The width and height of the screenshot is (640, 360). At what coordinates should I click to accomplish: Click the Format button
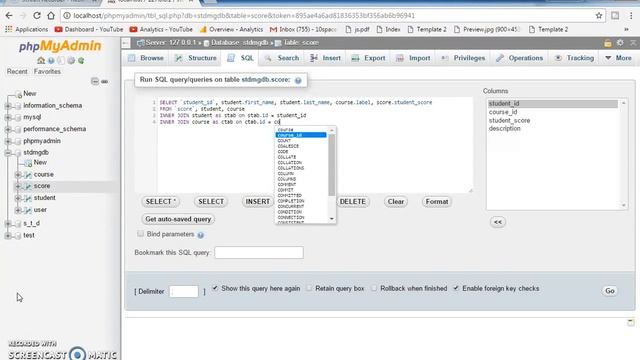437,202
